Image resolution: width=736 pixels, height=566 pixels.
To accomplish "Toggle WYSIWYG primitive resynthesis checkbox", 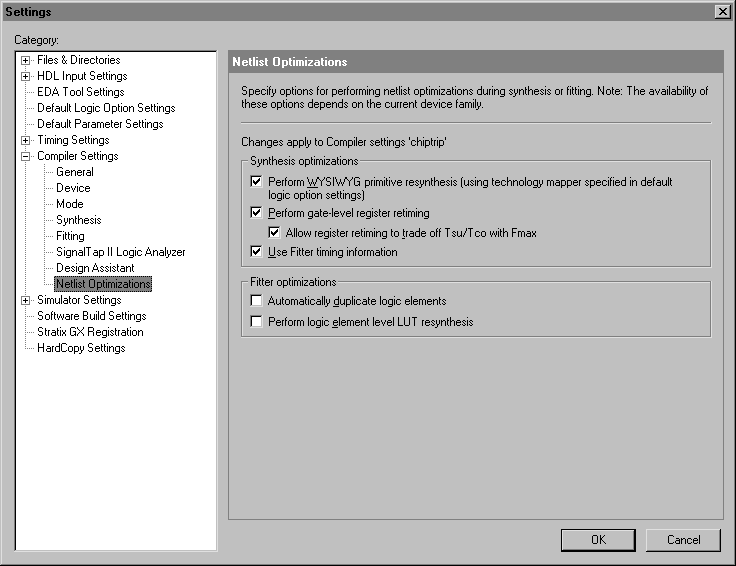I will pos(256,181).
